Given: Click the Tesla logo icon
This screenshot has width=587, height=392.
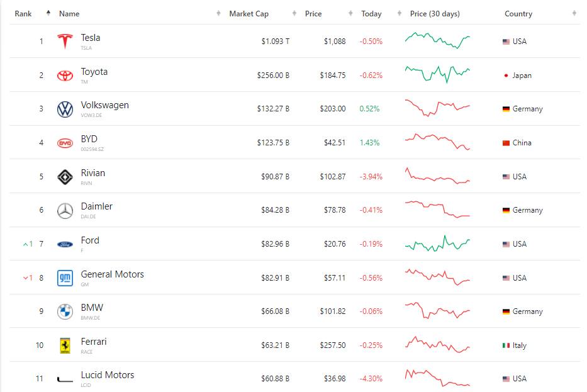Looking at the screenshot, I should click(x=65, y=42).
